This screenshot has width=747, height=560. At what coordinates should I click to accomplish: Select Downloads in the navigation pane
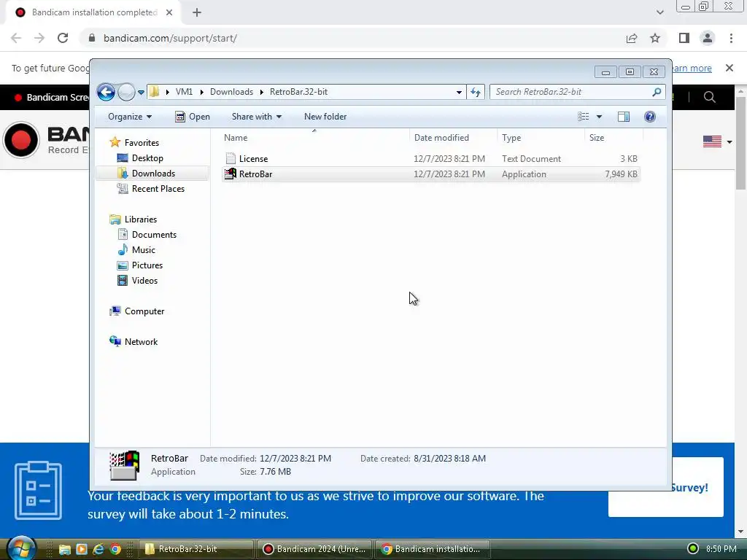(x=153, y=174)
